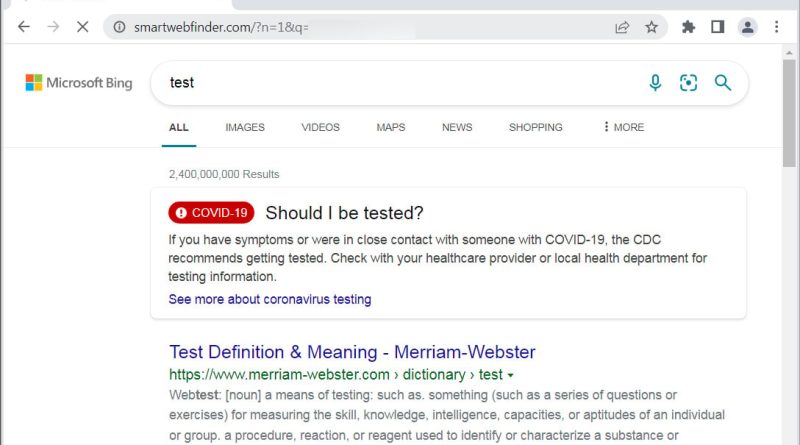Viewport: 800px width, 445px height.
Task: Click the Microsoft Bing logo
Action: [x=79, y=83]
